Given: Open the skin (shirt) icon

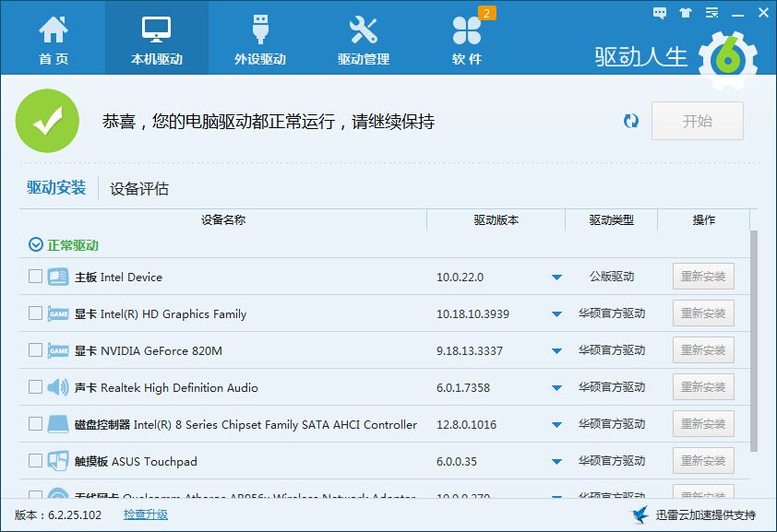Looking at the screenshot, I should 686,13.
